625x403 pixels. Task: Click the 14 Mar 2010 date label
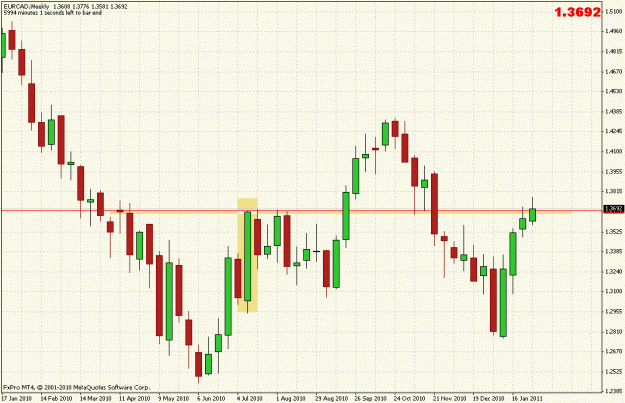pyautogui.click(x=95, y=399)
